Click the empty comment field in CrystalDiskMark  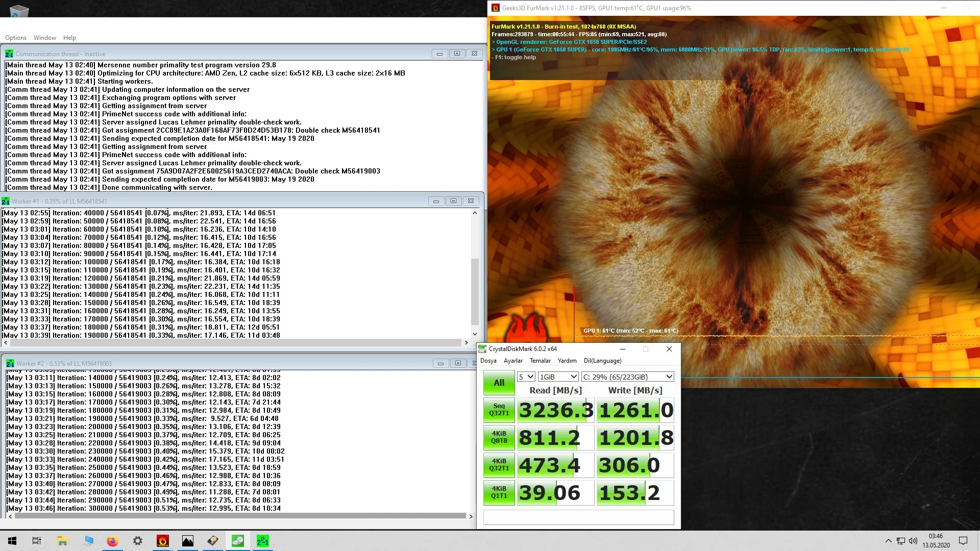pyautogui.click(x=578, y=517)
